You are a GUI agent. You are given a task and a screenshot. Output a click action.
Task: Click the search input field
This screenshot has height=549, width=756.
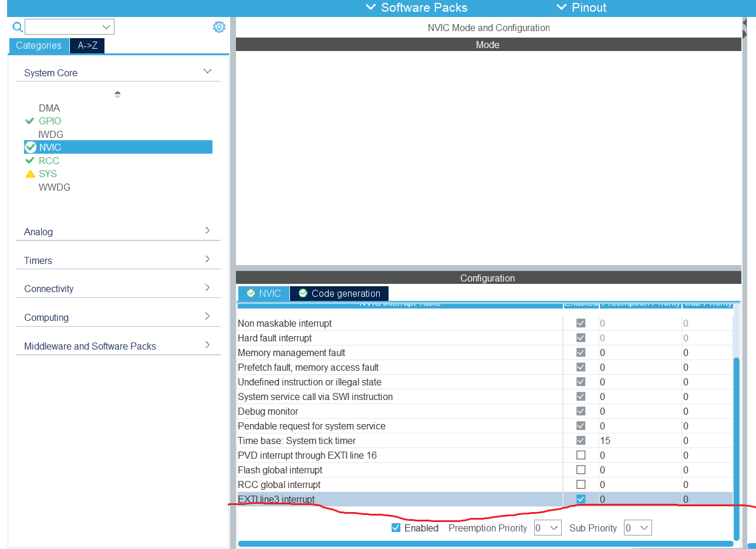click(x=63, y=27)
